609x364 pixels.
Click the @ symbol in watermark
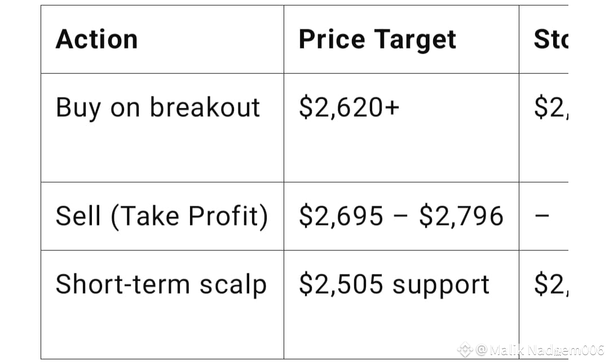click(x=482, y=350)
